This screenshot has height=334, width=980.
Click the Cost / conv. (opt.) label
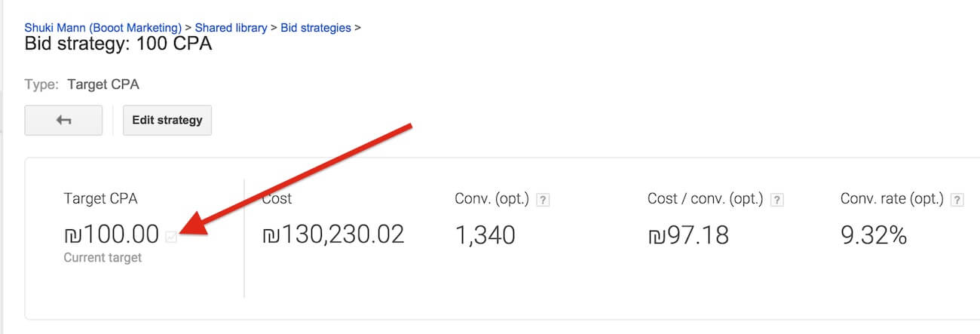tap(705, 199)
